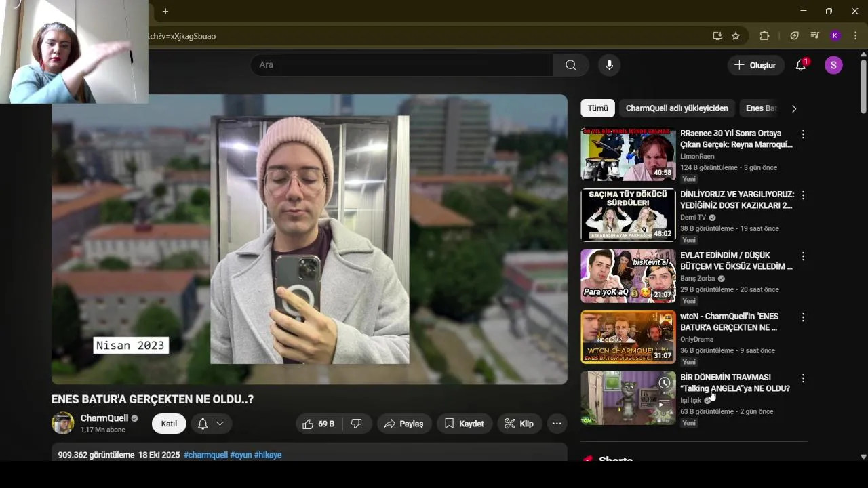Select the Enes Bat filter chip
This screenshot has width=868, height=488.
(x=760, y=108)
